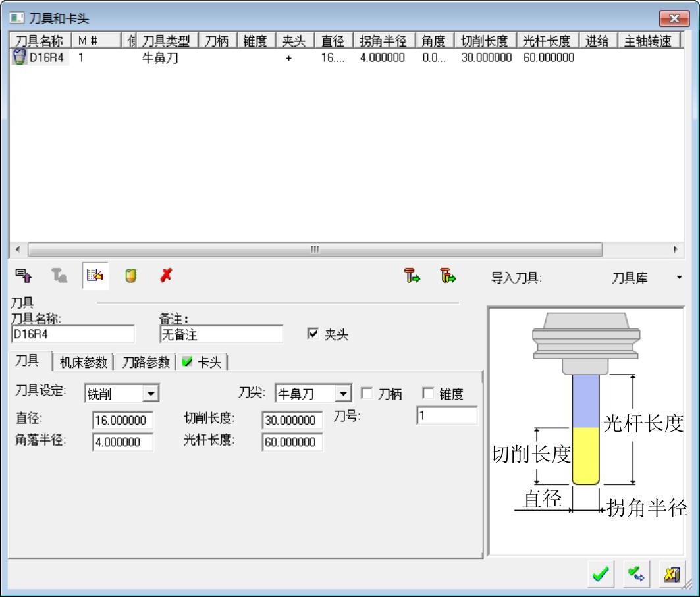The height and width of the screenshot is (597, 700).
Task: Click the 直径 input field showing 16.000000
Action: (122, 420)
